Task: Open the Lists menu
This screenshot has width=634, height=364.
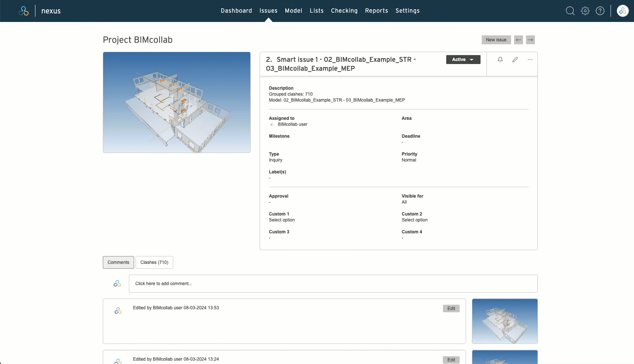Action: tap(317, 11)
